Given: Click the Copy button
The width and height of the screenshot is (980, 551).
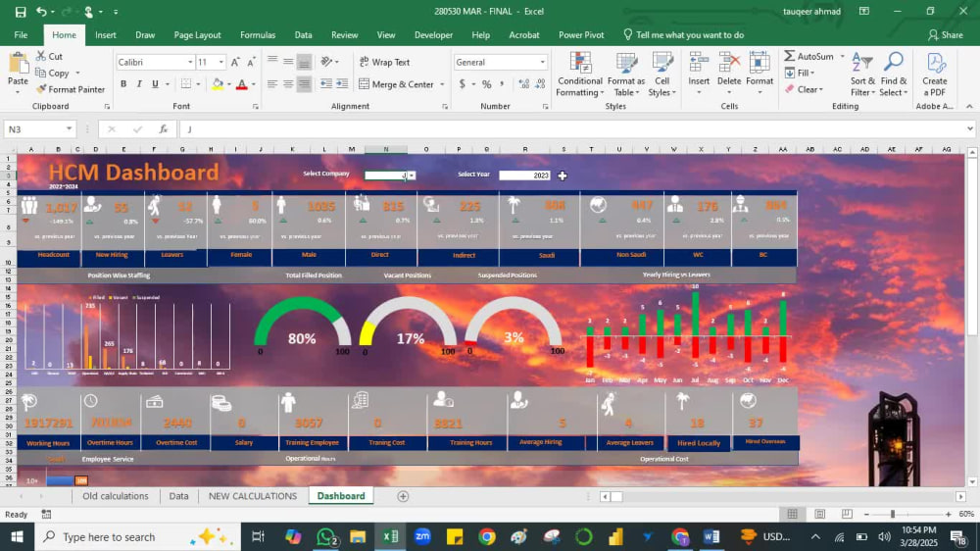Looking at the screenshot, I should click(x=54, y=74).
